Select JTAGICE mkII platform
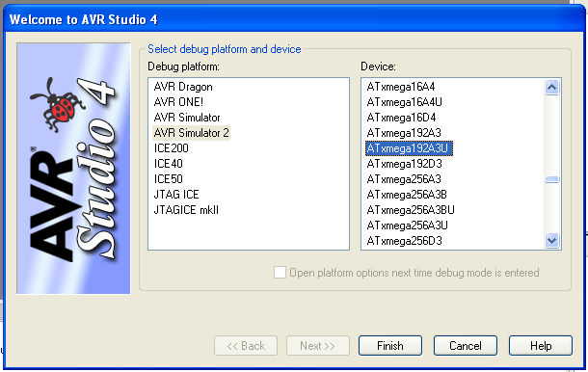Screen dimensions: 588x372 (186, 210)
